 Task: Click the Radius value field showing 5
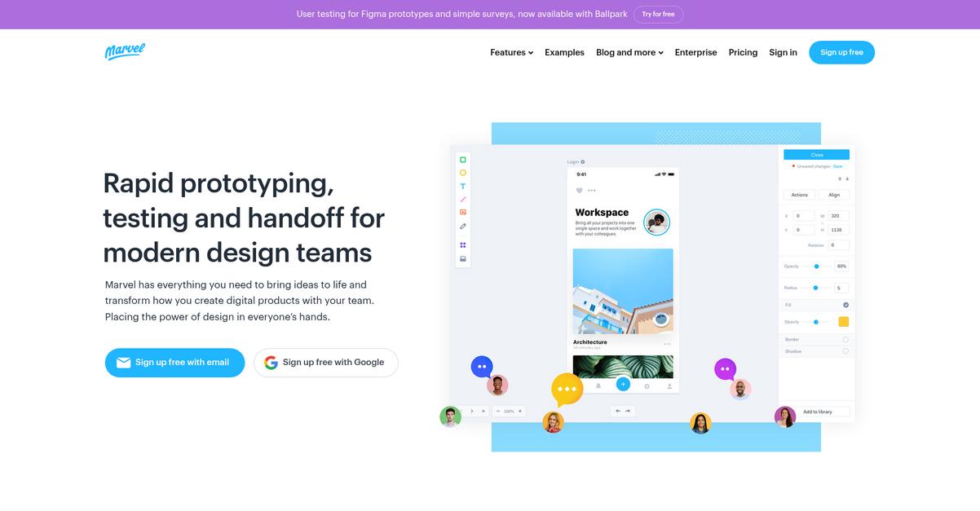[x=841, y=288]
